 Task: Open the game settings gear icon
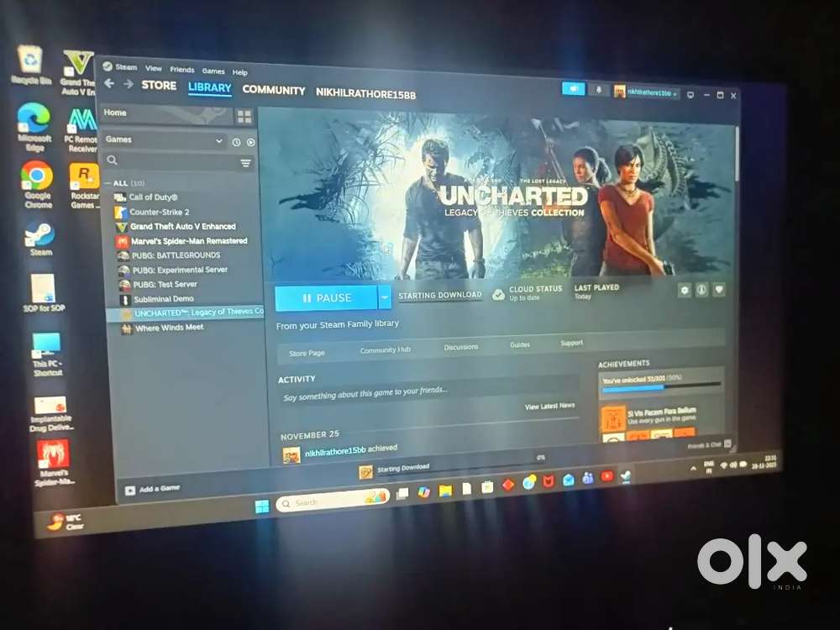point(685,290)
